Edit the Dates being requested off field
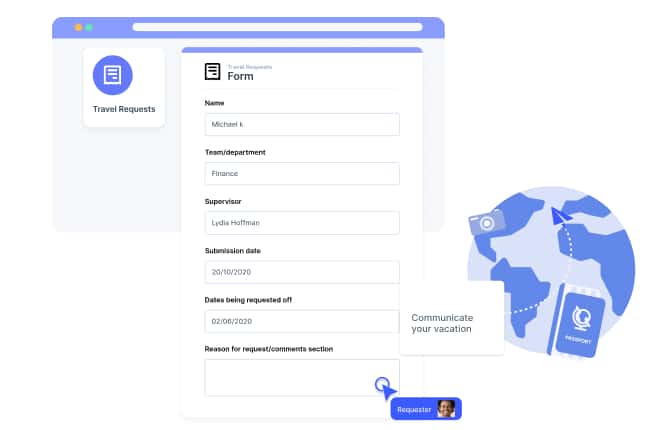The width and height of the screenshot is (670, 430). click(301, 321)
